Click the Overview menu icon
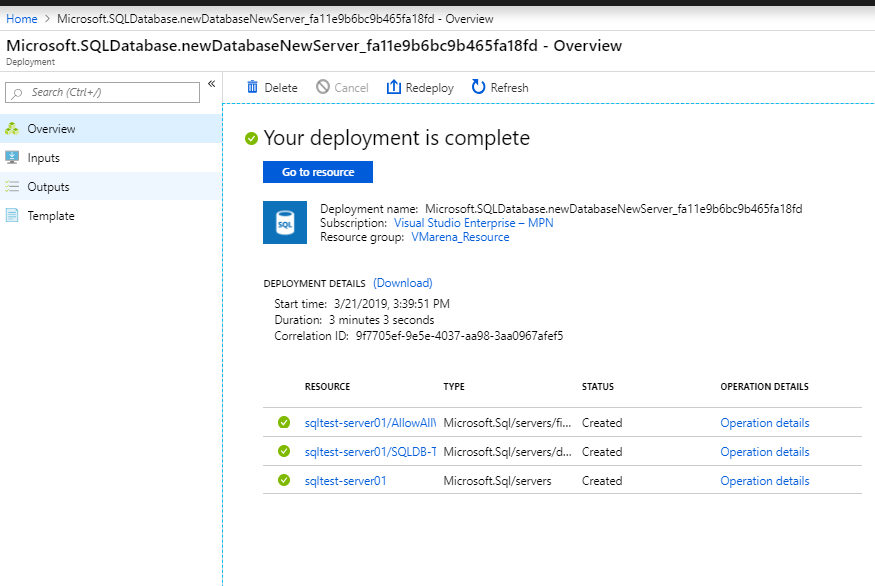This screenshot has height=586, width=875. [x=12, y=129]
